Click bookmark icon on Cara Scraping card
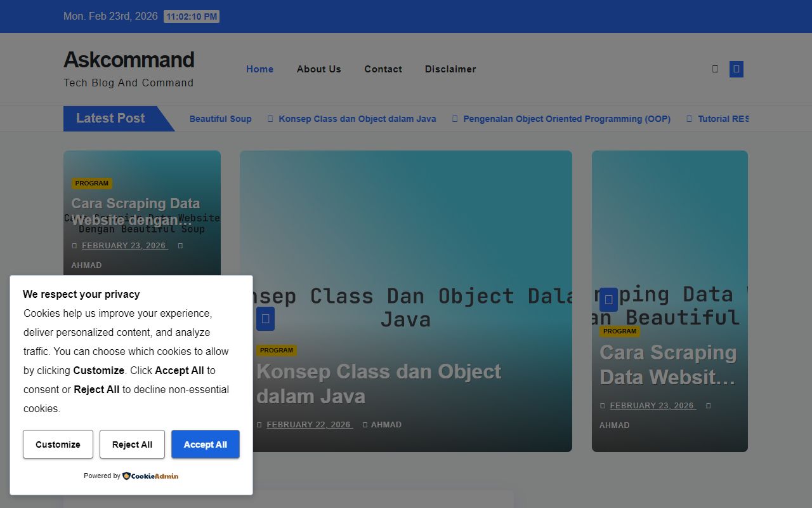This screenshot has height=508, width=812. [x=608, y=300]
